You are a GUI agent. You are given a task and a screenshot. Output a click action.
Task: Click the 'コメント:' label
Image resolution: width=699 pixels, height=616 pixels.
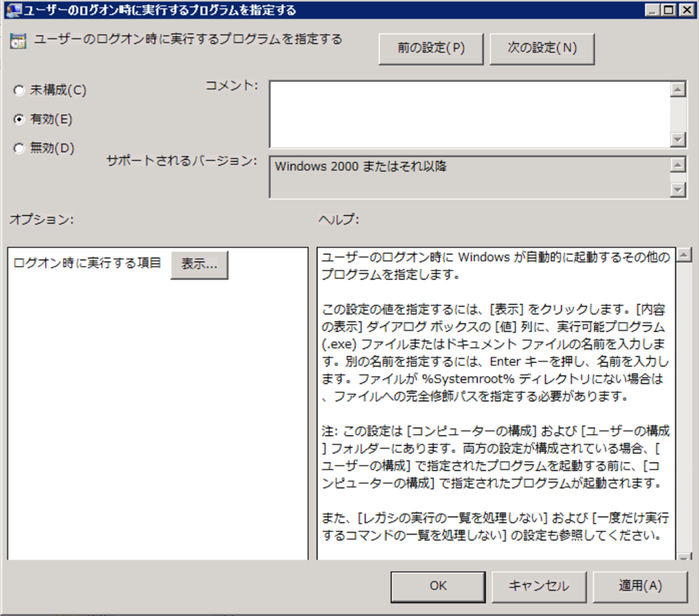tap(231, 85)
